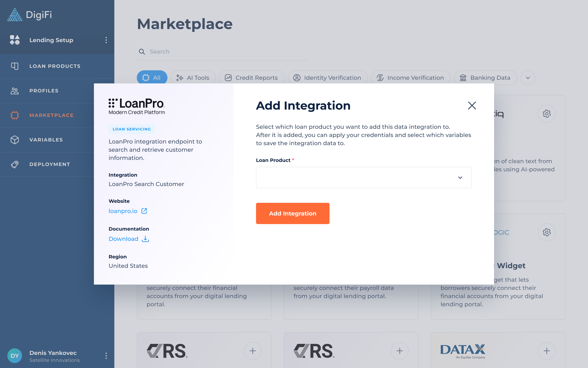Add the first CRS integration
588x368 pixels.
[253, 351]
